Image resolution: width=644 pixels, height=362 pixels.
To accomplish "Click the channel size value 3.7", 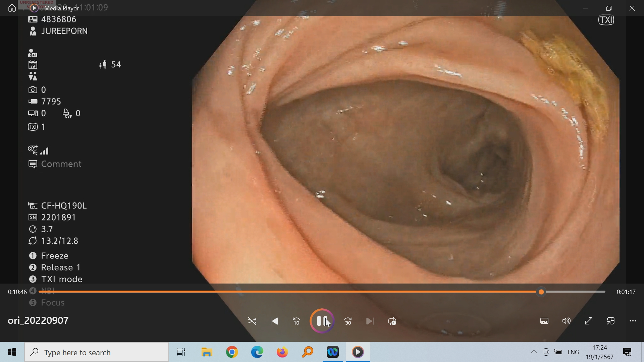I will click(47, 229).
